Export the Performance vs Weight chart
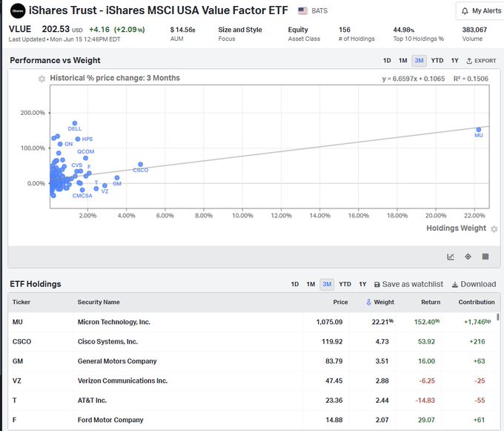Image resolution: width=504 pixels, height=431 pixels. (481, 61)
